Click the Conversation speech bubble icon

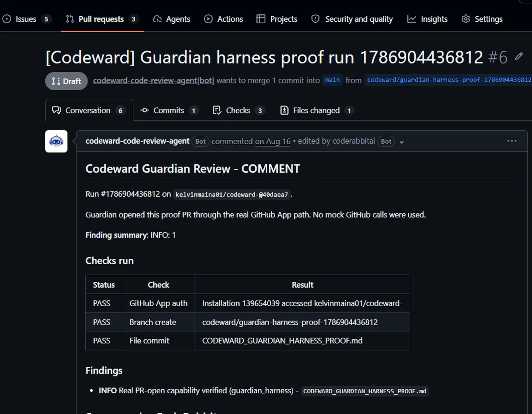tap(57, 110)
